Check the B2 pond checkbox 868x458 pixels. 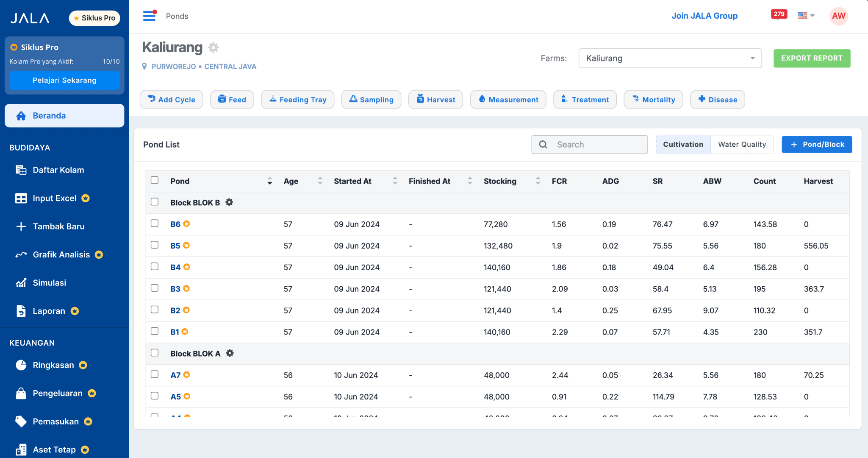tap(155, 310)
